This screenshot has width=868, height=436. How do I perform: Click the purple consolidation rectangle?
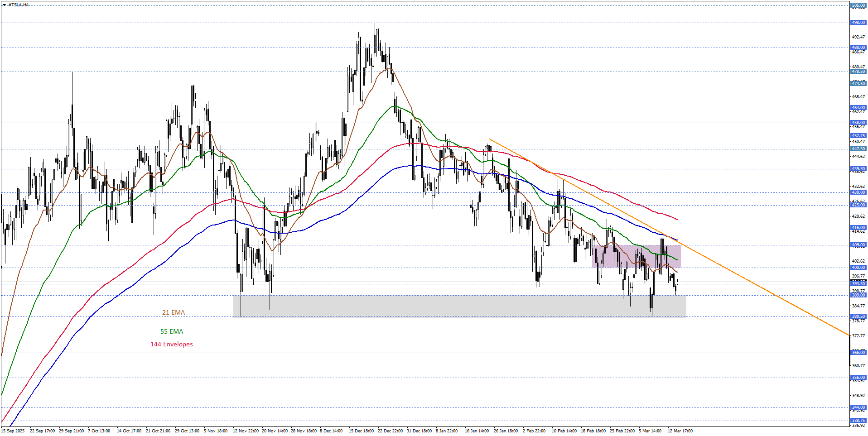(636, 256)
